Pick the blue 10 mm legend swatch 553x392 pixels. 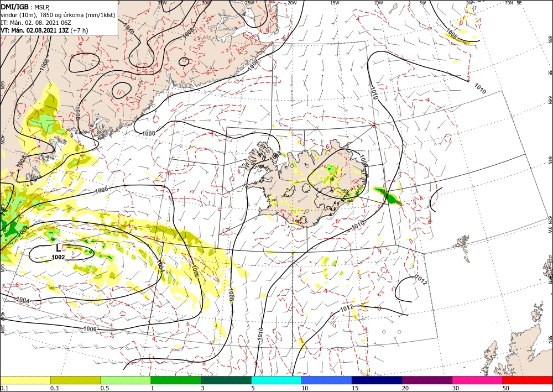pos(327,380)
